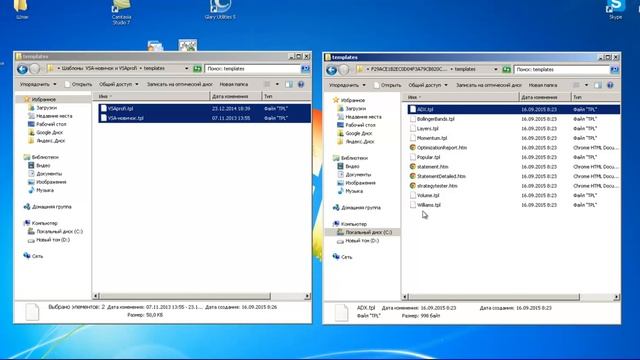
Task: Toggle preview pane icon in right window toolbar
Action: (598, 85)
